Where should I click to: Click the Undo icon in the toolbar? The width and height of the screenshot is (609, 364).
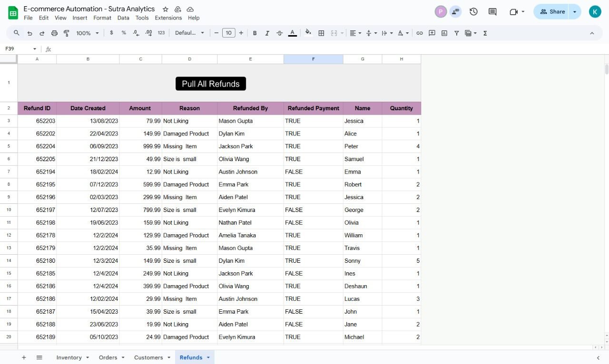pos(29,33)
